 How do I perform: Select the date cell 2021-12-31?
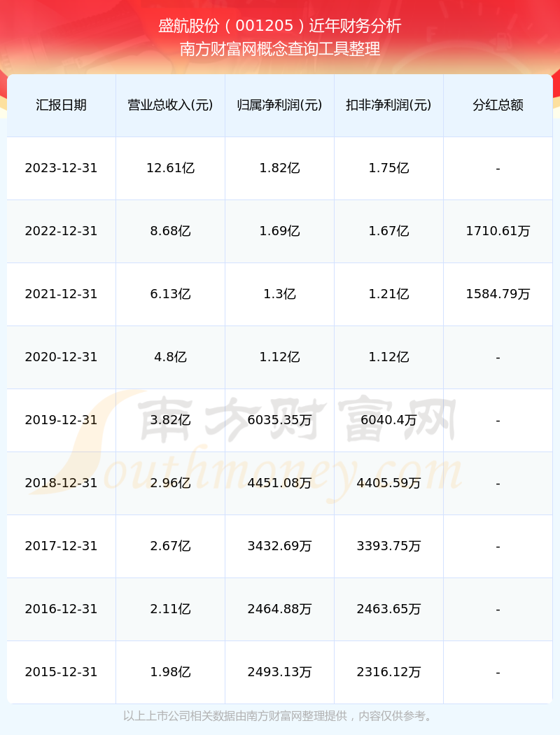[62, 294]
